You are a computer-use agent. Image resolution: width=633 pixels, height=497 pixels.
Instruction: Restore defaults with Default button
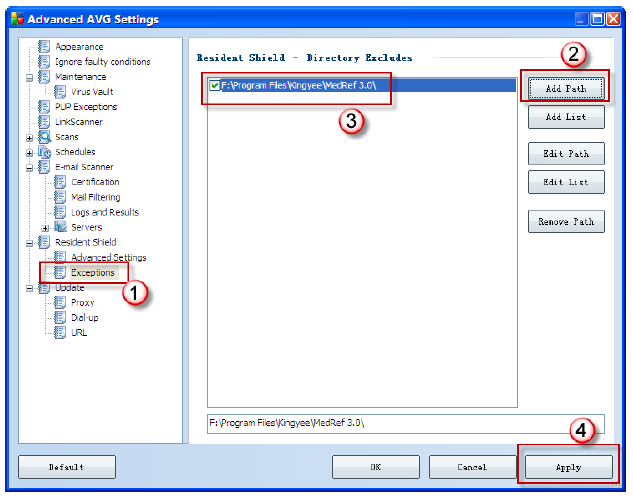(67, 467)
